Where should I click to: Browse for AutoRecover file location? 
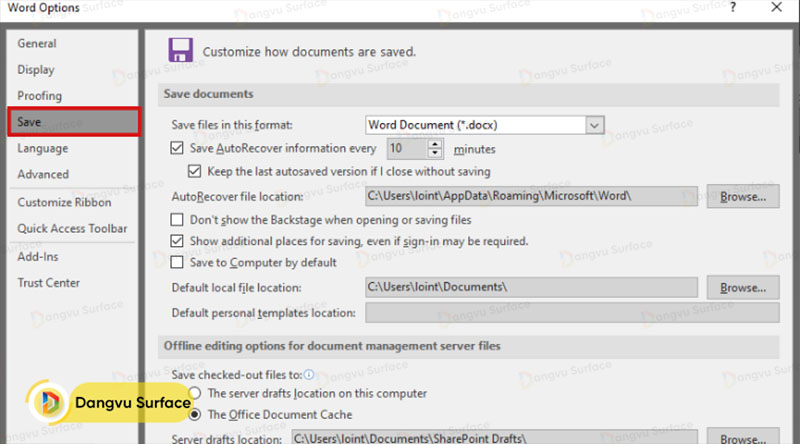[x=742, y=196]
